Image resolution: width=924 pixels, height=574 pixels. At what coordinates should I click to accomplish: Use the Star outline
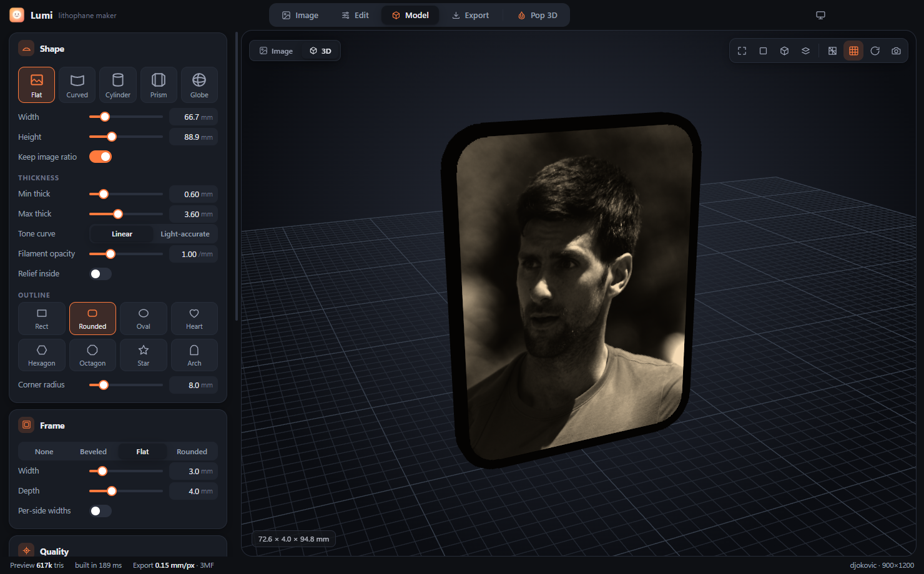pos(144,356)
